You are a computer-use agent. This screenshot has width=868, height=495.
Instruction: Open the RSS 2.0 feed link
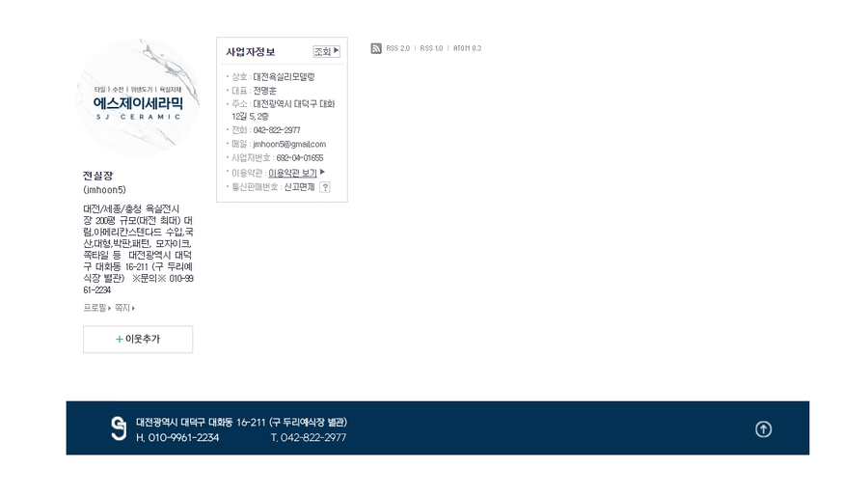pyautogui.click(x=398, y=48)
